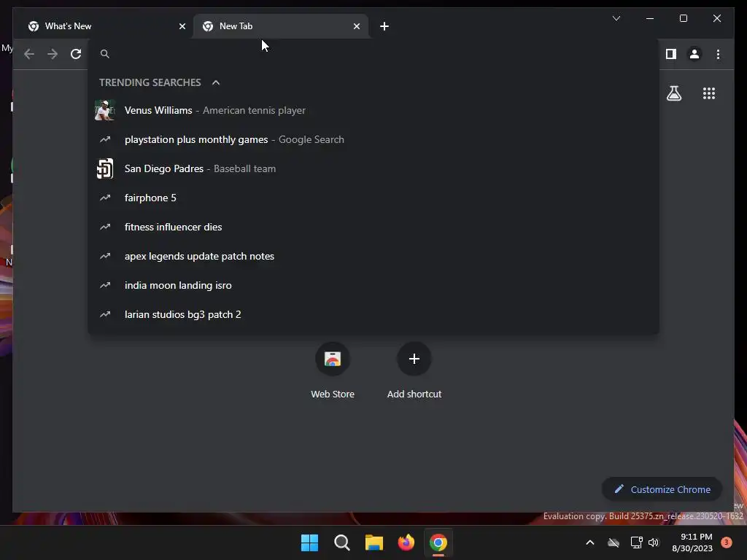Image resolution: width=747 pixels, height=560 pixels.
Task: Open the Google apps grid
Action: pos(709,93)
